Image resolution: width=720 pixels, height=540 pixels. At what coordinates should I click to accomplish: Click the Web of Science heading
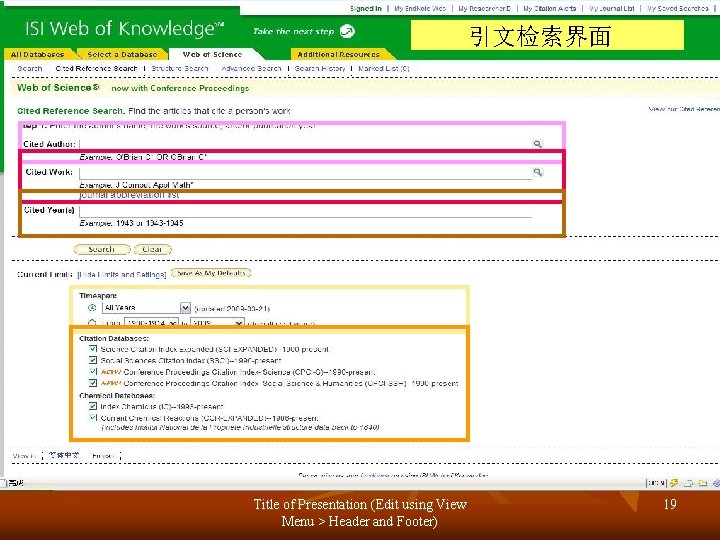(x=58, y=88)
